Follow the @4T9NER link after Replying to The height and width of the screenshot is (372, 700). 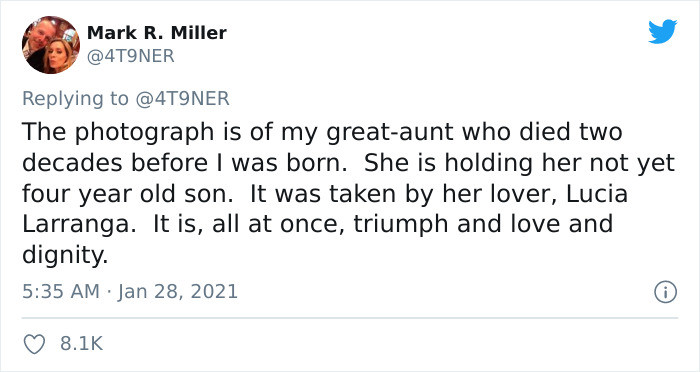[x=182, y=98]
